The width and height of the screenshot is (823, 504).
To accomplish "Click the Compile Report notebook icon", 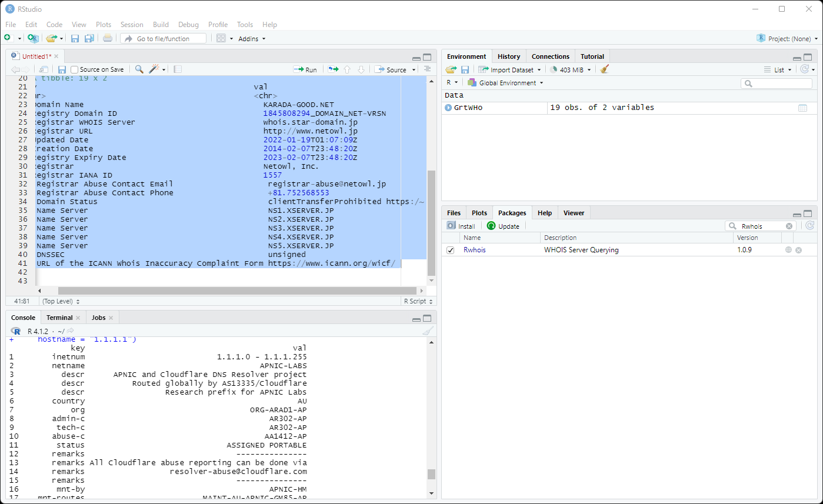I will pyautogui.click(x=178, y=69).
